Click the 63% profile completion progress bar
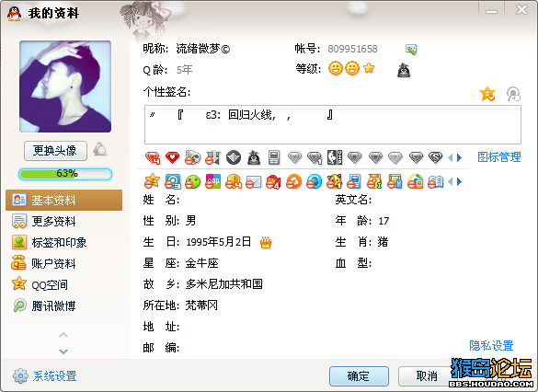This screenshot has height=392, width=538. tap(65, 174)
